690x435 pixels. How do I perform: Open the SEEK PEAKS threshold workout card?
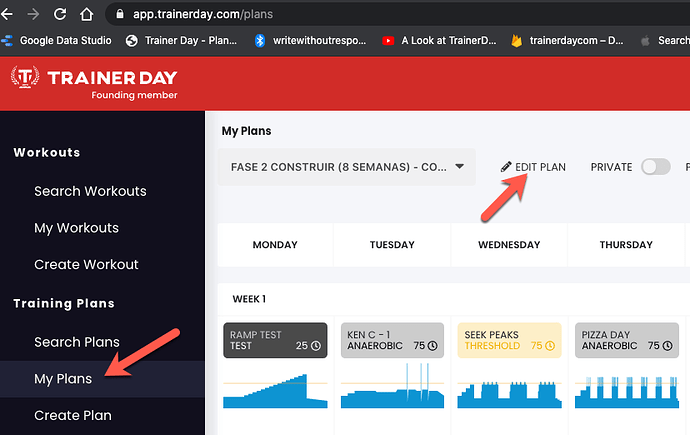[510, 340]
